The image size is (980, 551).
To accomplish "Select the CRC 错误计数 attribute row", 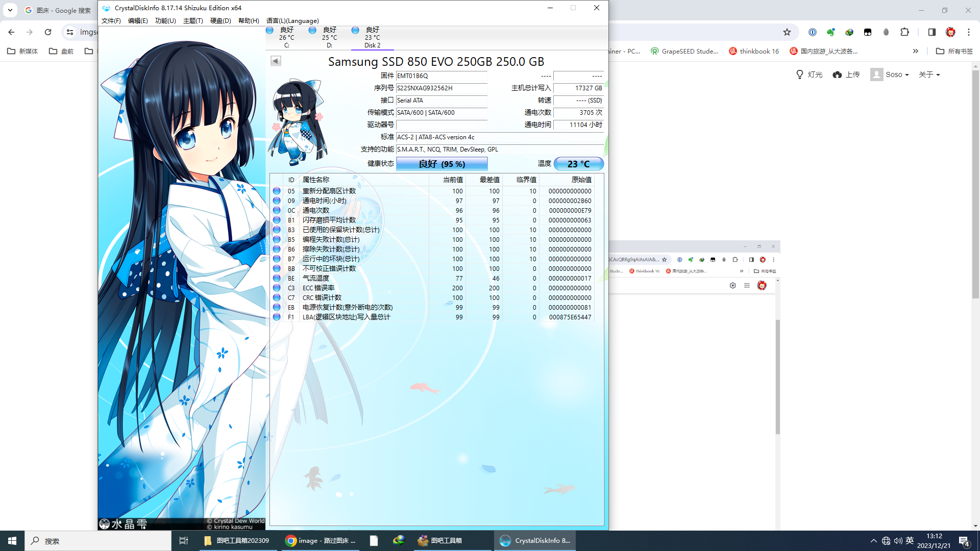I will pos(432,297).
